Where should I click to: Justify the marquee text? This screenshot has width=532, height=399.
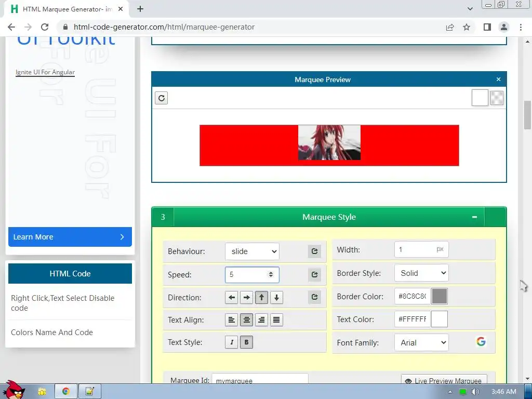276,320
